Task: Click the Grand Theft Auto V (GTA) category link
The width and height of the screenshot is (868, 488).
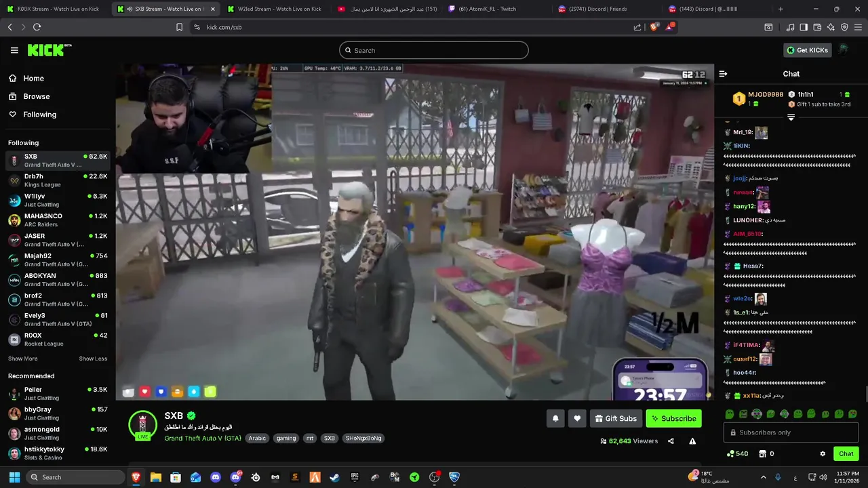Action: point(203,439)
